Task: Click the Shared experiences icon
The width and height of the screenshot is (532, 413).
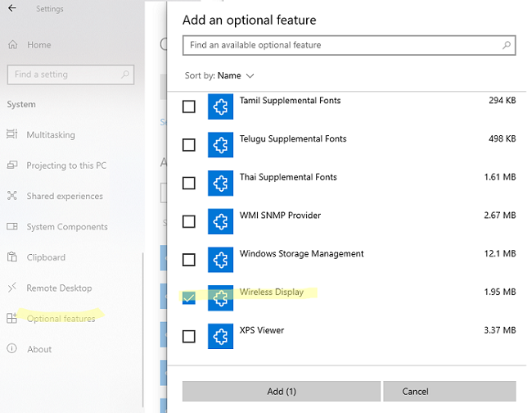Action: click(x=12, y=196)
